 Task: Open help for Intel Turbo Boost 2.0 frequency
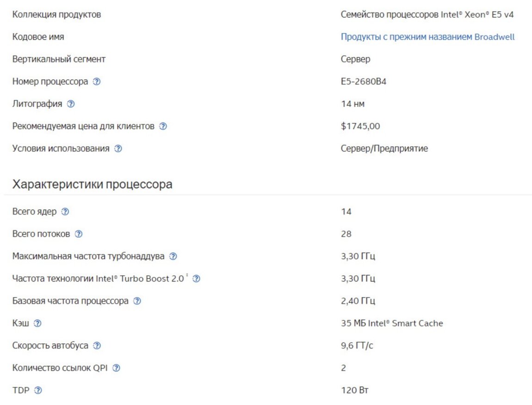pos(196,279)
